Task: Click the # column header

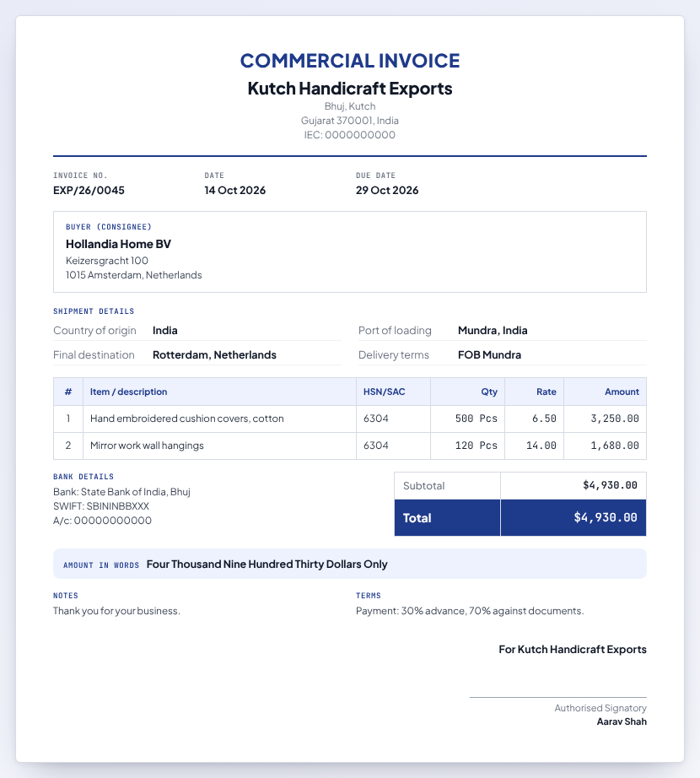Action: pos(68,392)
